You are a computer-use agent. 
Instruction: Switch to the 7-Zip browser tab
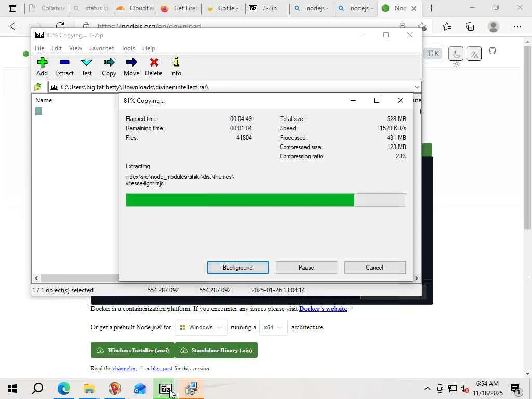[x=267, y=8]
